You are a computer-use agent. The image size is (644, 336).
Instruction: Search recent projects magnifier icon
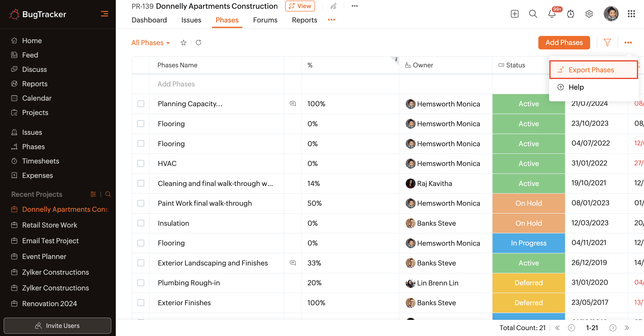108,194
